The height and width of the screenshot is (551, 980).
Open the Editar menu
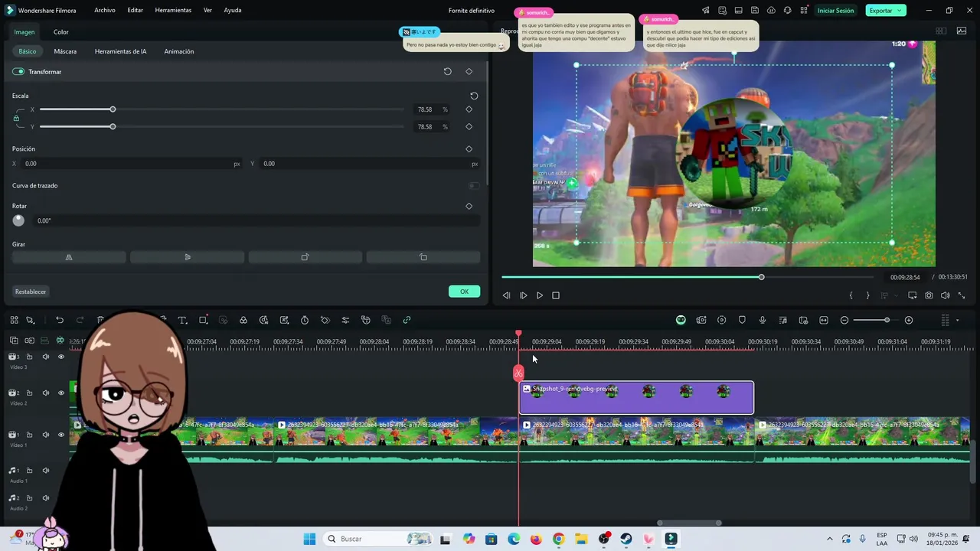(x=136, y=10)
